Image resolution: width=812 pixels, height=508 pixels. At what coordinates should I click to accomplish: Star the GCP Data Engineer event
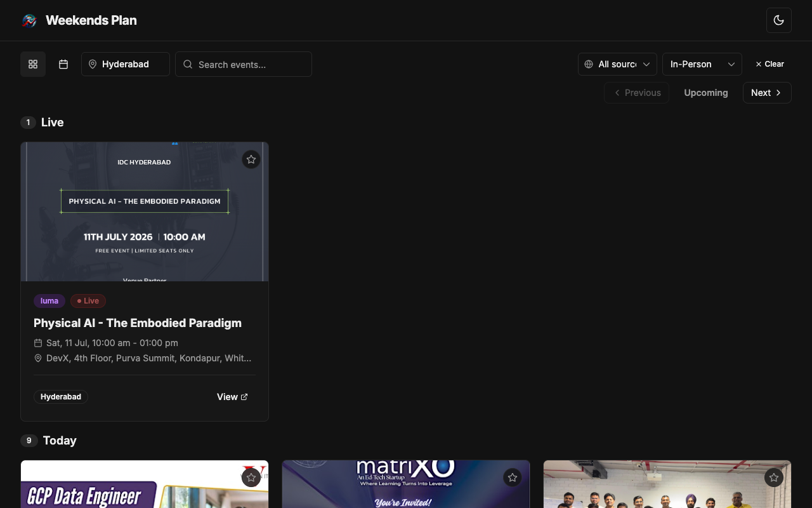tap(251, 478)
